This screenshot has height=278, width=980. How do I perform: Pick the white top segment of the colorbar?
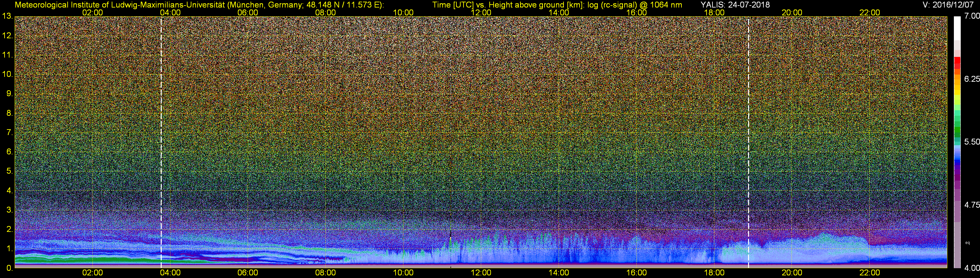pos(957,28)
